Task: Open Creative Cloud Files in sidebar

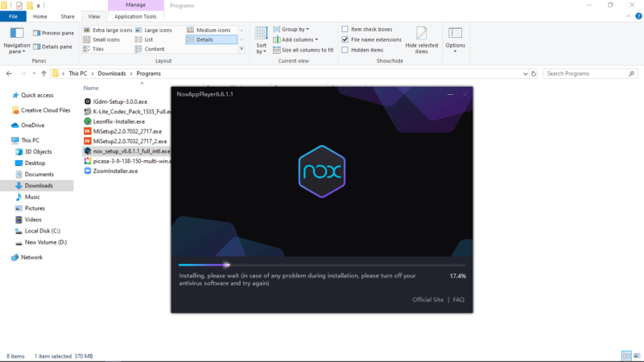Action: coord(41,110)
